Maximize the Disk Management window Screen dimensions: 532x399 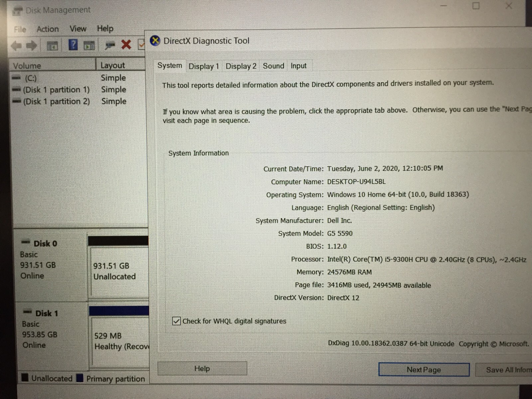[x=476, y=6]
